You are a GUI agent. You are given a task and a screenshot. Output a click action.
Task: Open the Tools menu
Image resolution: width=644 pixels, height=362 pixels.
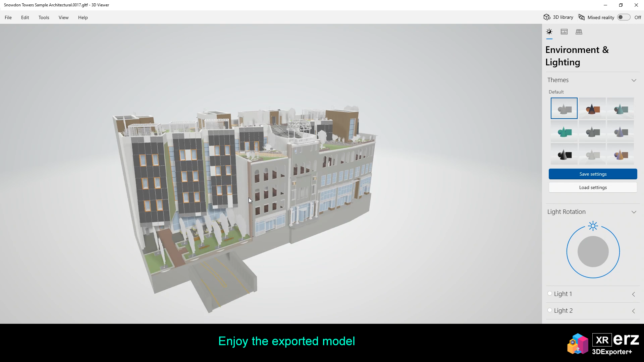44,17
